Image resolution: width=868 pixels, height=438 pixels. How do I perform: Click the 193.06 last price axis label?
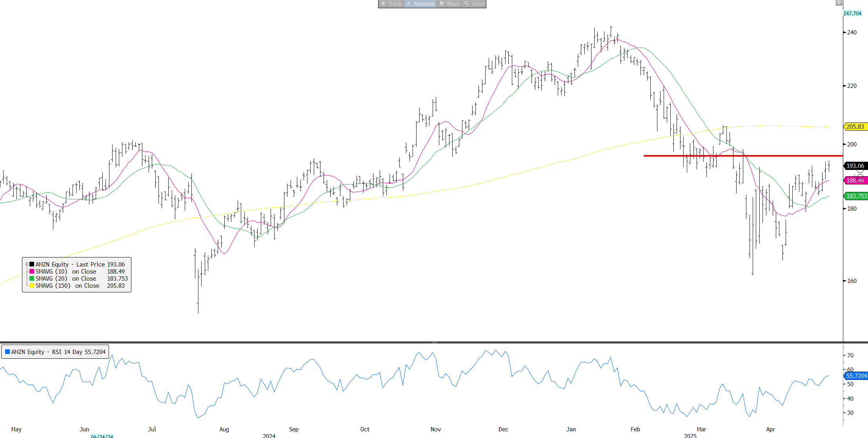[x=855, y=166]
